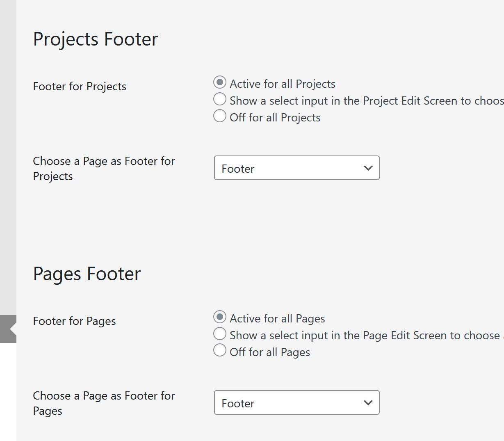The height and width of the screenshot is (441, 504).
Task: Select the 'Active for all Pages' radio button
Action: click(220, 317)
